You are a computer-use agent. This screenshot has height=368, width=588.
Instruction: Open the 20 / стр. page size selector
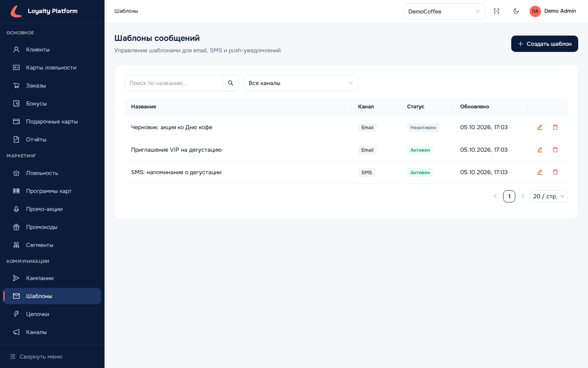click(549, 196)
